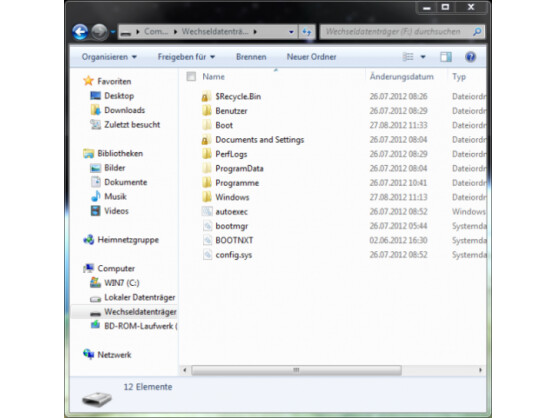Select the Boot folder icon

[x=206, y=125]
